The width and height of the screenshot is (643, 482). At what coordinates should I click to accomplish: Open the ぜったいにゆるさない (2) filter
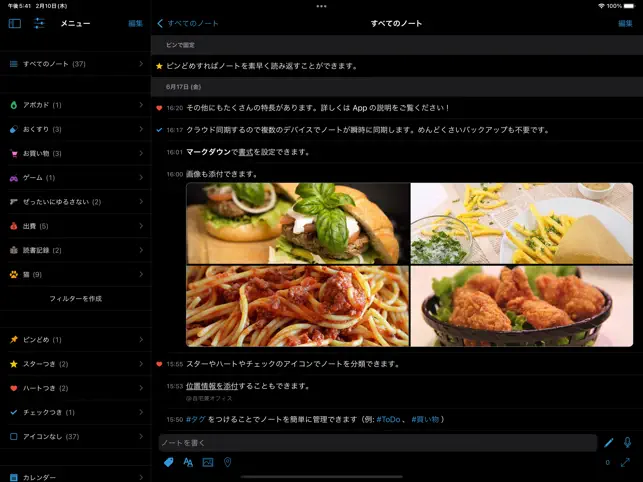[x=75, y=202]
